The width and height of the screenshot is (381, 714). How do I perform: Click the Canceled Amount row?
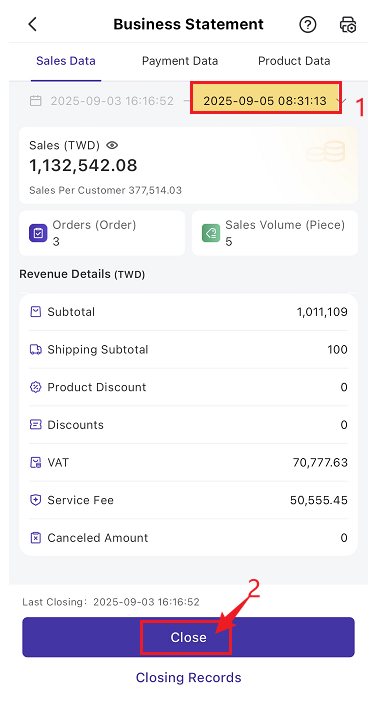(188, 538)
